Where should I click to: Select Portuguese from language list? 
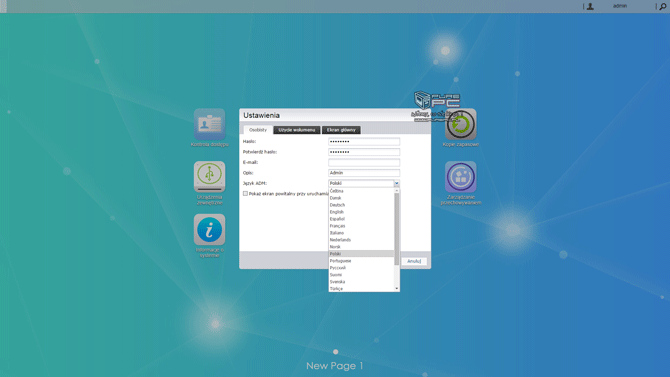pos(361,261)
